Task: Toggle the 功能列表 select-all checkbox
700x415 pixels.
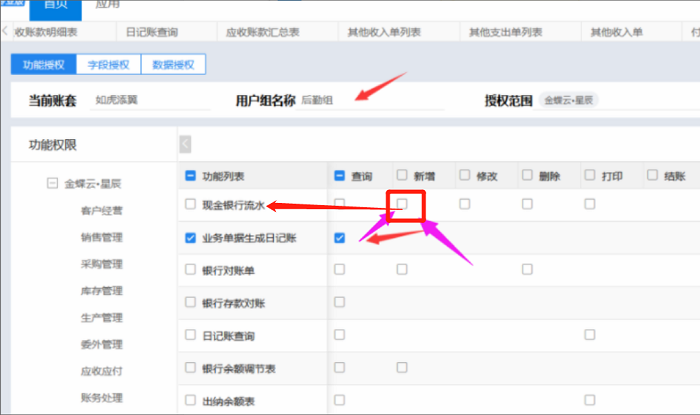Action: tap(191, 175)
